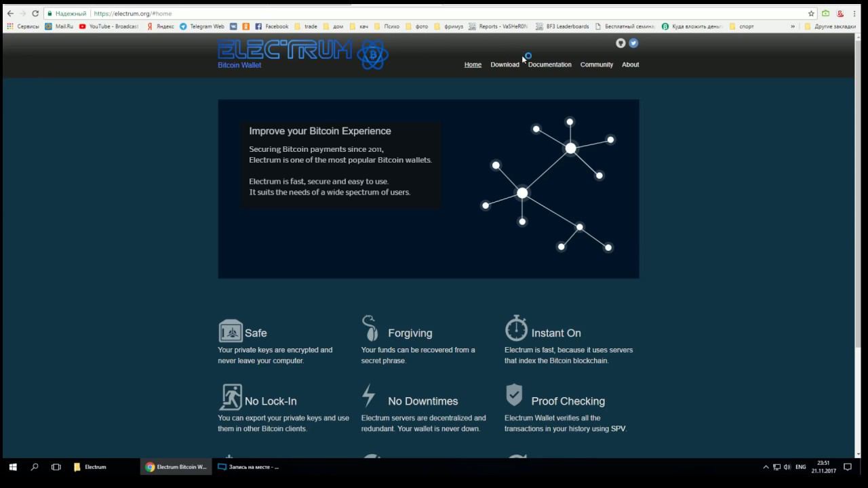Open the Documentation menu item

click(x=549, y=64)
